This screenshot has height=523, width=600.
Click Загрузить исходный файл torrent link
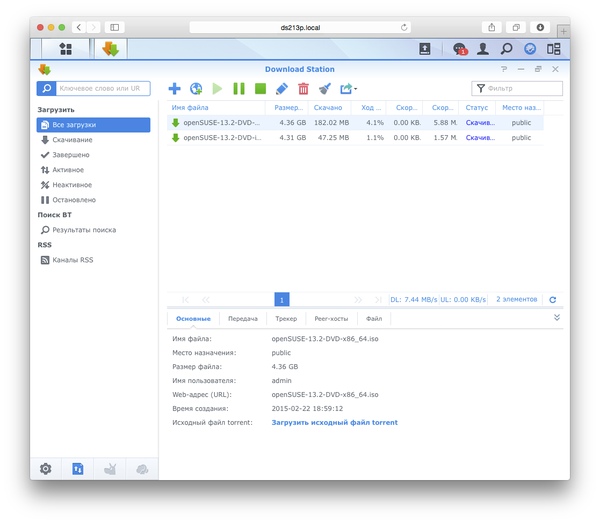coord(334,422)
